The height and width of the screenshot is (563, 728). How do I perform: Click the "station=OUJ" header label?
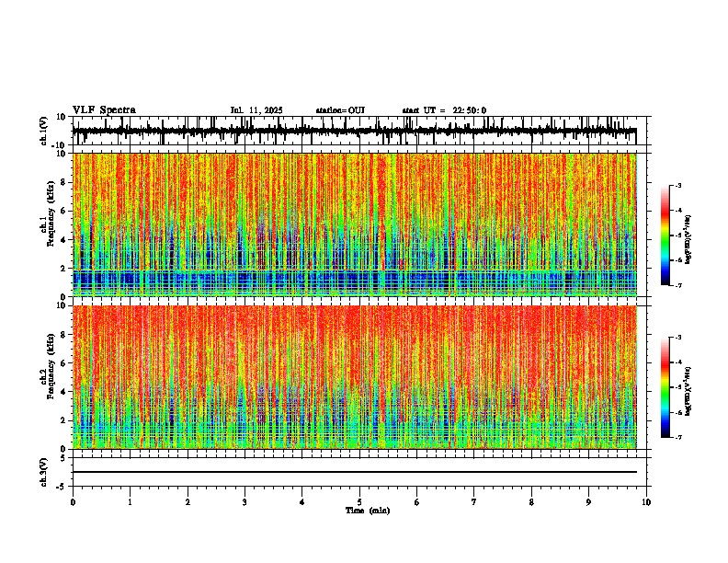pos(340,110)
